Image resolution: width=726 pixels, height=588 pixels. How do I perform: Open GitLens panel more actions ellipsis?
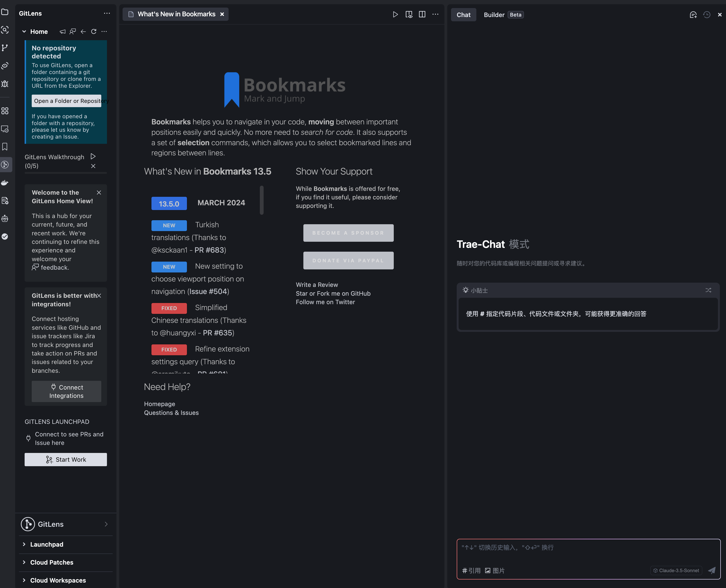pos(107,13)
